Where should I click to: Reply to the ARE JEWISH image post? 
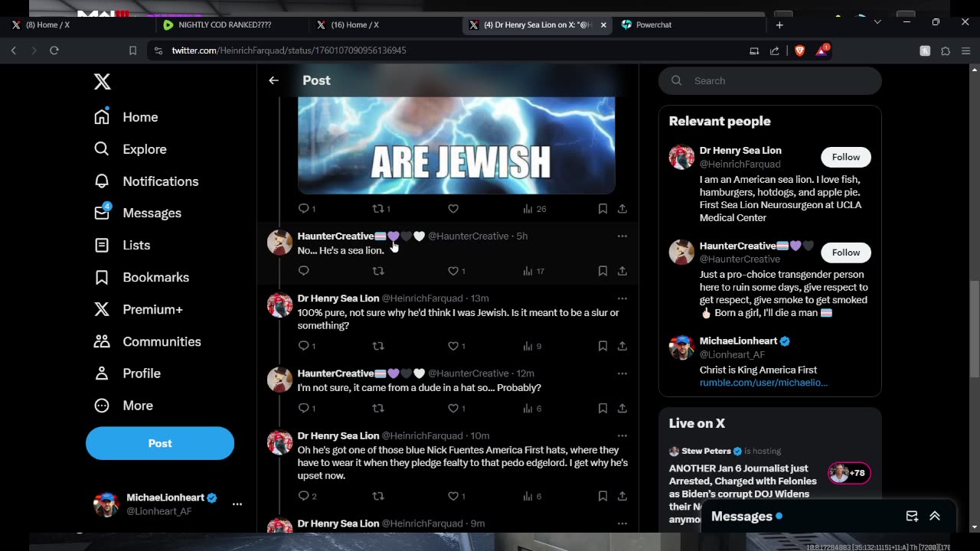tap(306, 209)
